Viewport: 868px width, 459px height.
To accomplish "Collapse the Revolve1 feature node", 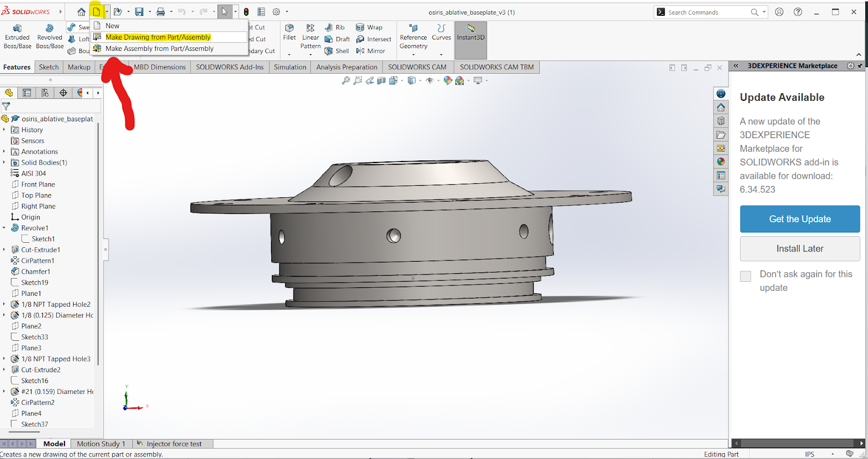I will point(4,228).
